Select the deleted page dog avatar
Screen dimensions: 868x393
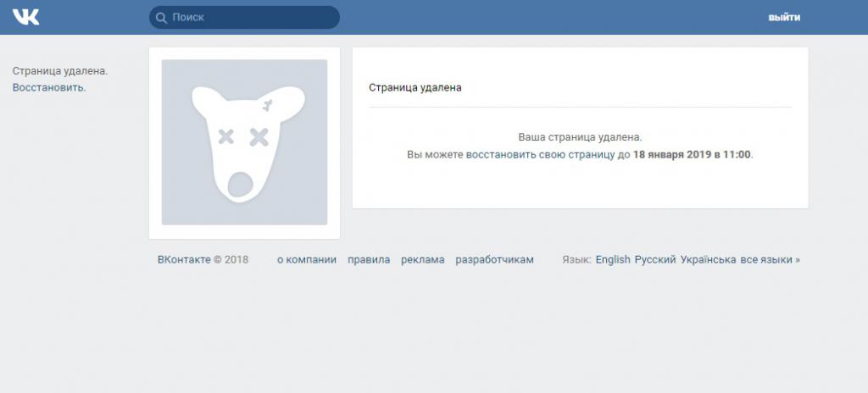point(244,142)
